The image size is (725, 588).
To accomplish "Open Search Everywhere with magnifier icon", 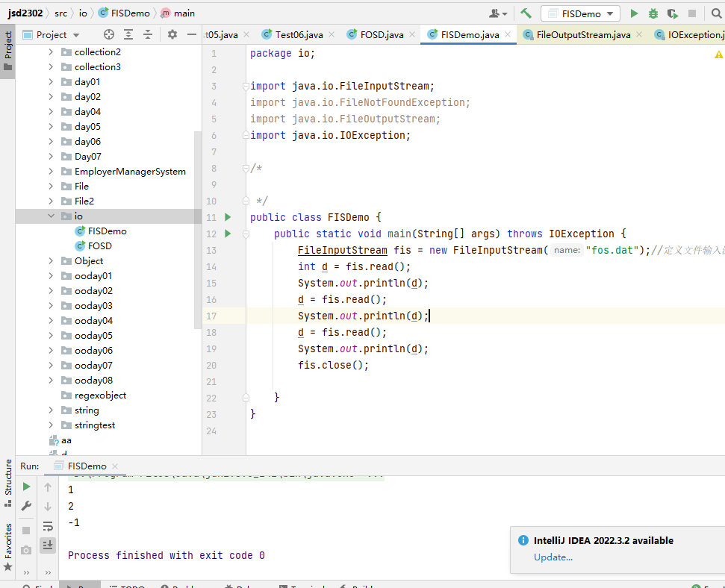I will click(715, 13).
